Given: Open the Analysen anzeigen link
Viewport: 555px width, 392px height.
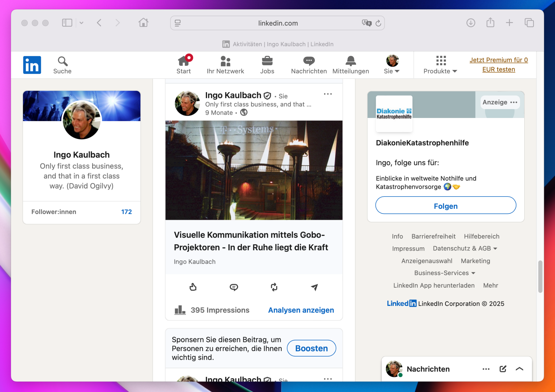Looking at the screenshot, I should [x=301, y=310].
